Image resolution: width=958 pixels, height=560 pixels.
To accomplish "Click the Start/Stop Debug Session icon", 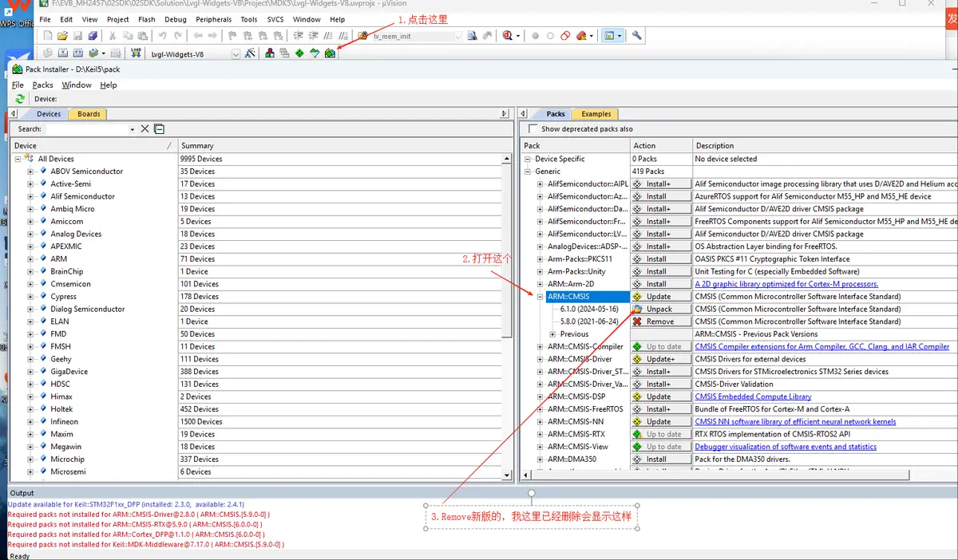I will pos(507,36).
